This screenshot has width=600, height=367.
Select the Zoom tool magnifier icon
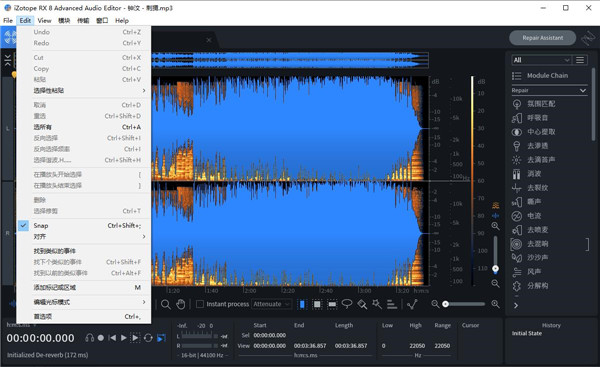166,304
